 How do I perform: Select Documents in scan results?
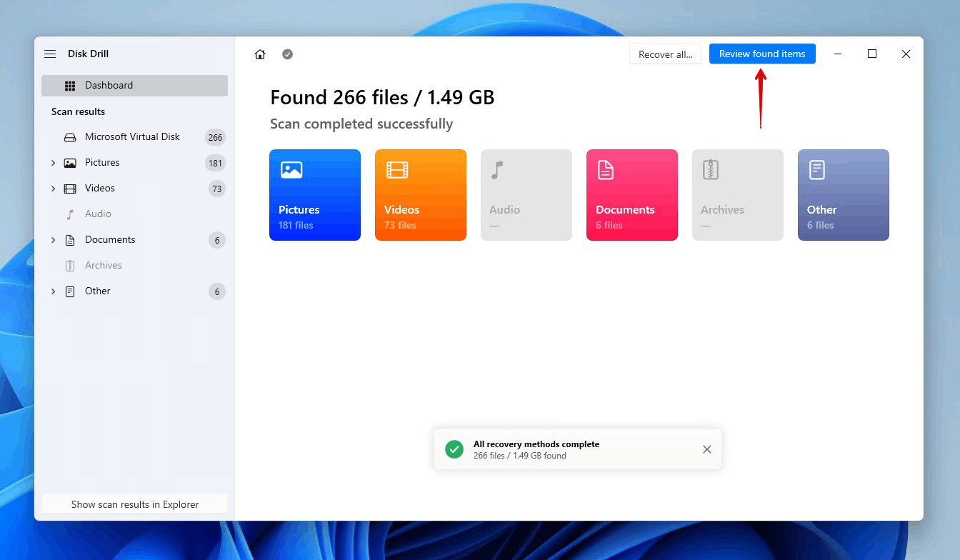134,240
